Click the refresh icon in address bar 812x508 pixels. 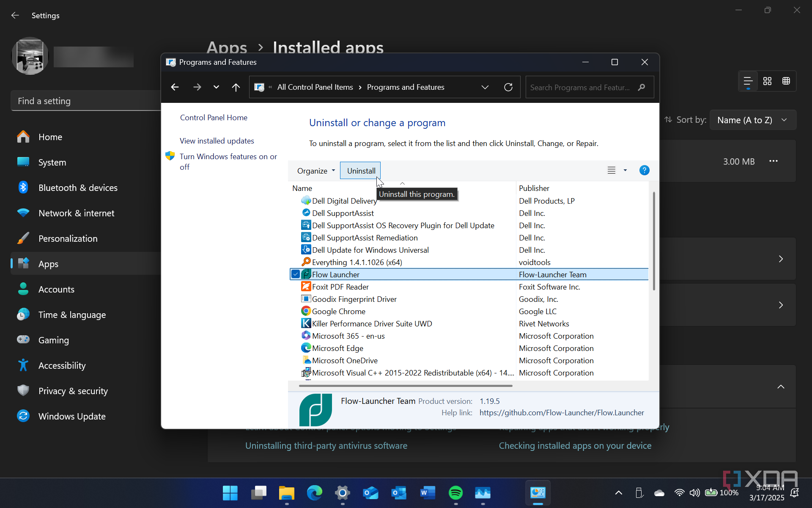tap(508, 87)
